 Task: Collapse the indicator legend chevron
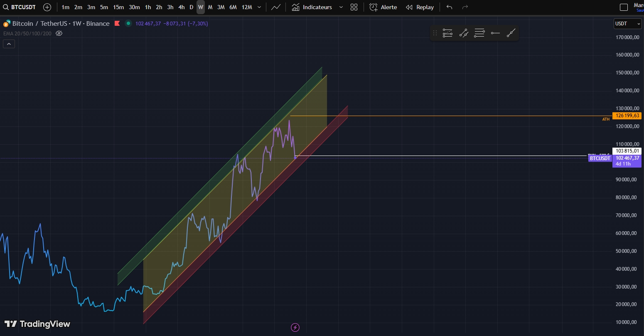point(9,44)
